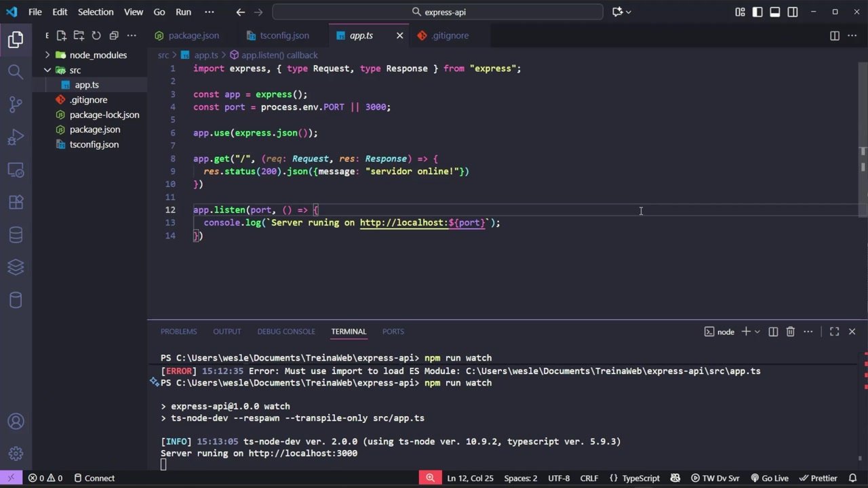Open the Source Control view

click(16, 104)
